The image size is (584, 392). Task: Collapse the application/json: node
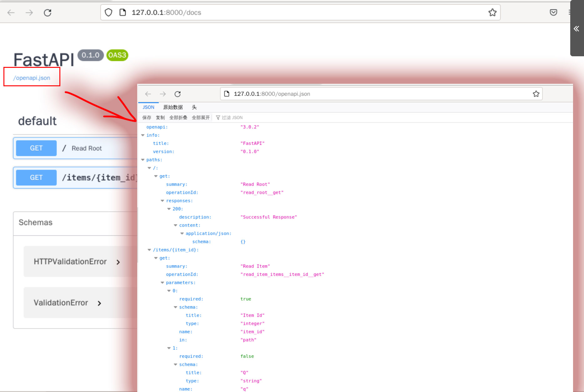(x=182, y=234)
